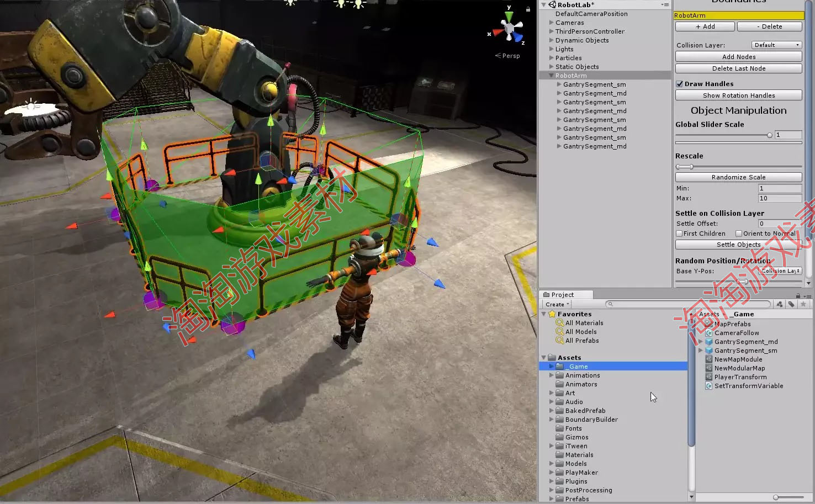Image resolution: width=815 pixels, height=504 pixels.
Task: Click the NewMapModule asset icon
Action: 709,359
